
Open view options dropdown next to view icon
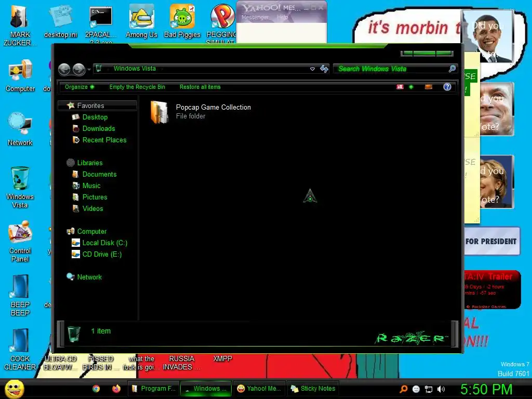[x=411, y=87]
